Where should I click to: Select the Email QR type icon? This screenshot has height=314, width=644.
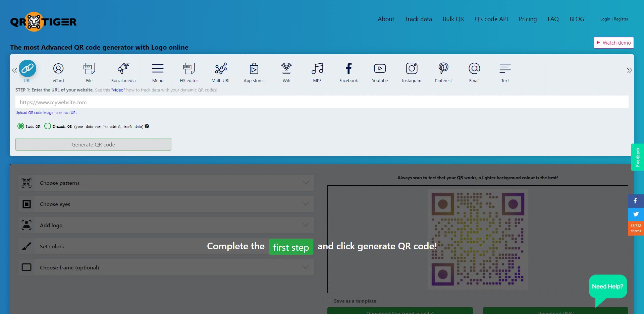click(474, 68)
